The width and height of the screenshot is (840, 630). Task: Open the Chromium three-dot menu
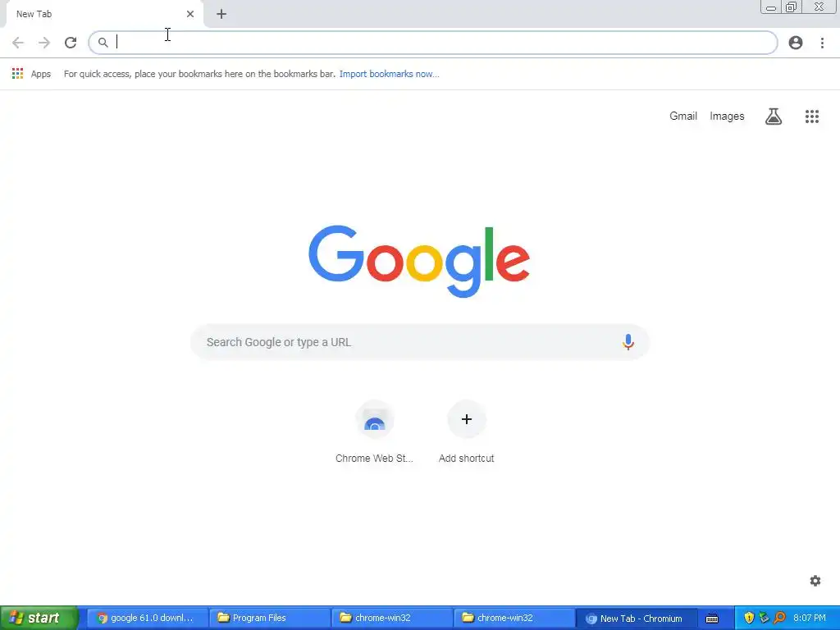[822, 43]
